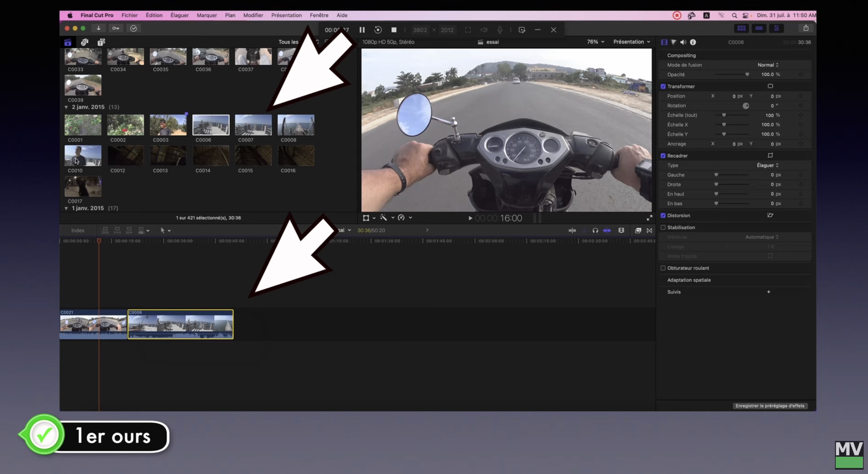Select the C0003 clip thumbnail

point(168,125)
